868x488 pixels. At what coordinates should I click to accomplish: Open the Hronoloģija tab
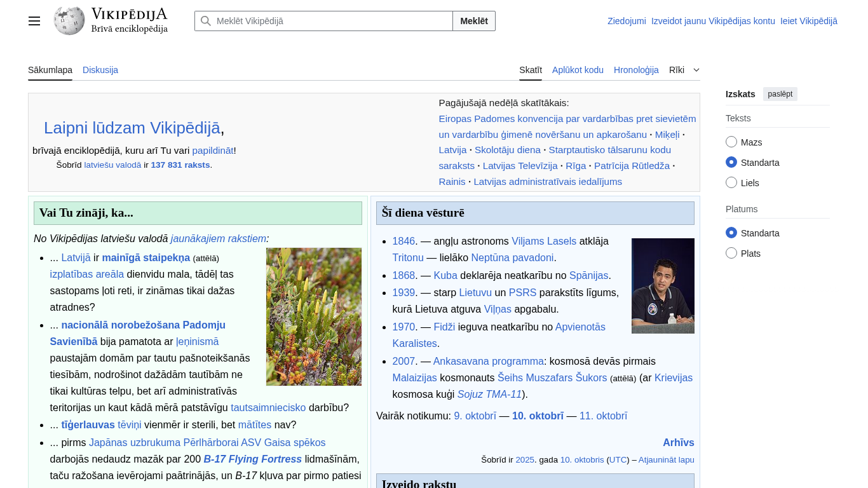point(636,70)
